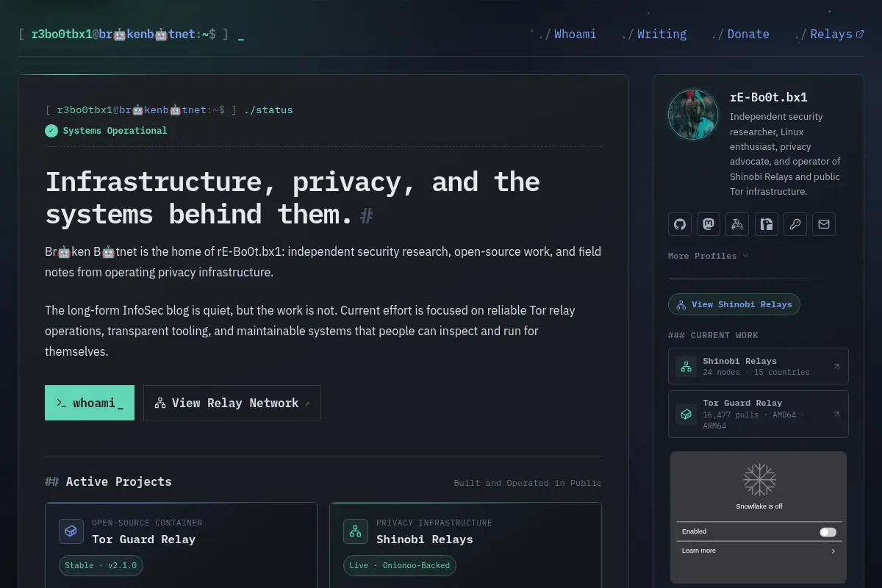
Task: Open Snowflake Learn more chevron
Action: (x=833, y=551)
